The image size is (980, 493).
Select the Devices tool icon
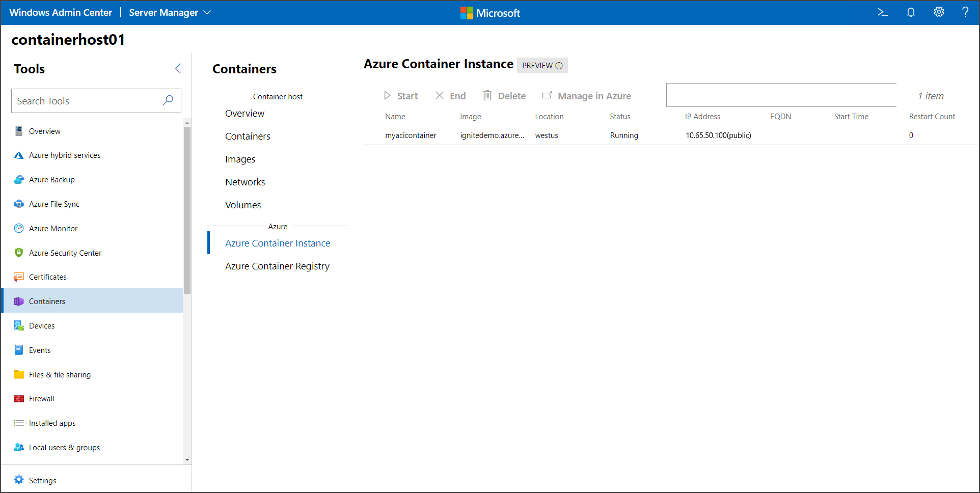[18, 325]
